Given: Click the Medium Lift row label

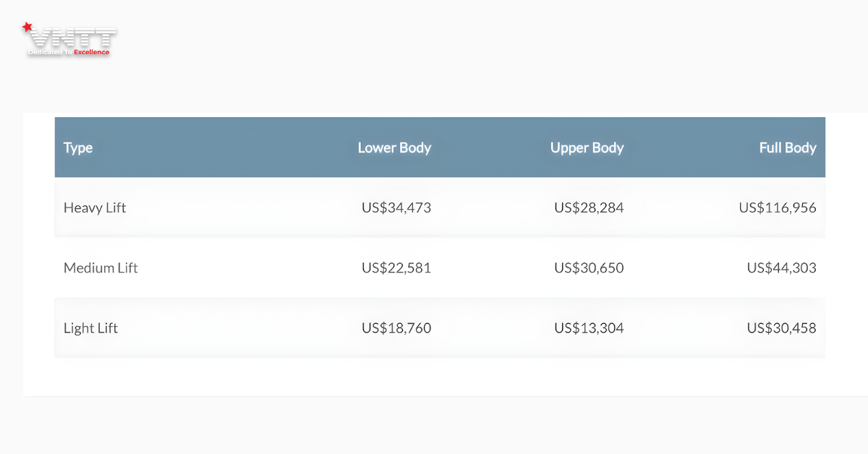Looking at the screenshot, I should tap(101, 267).
